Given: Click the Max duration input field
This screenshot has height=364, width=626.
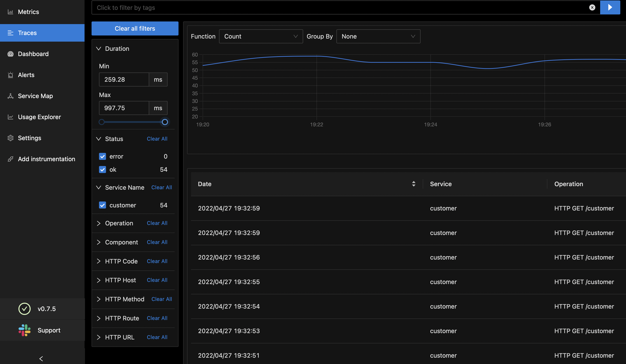Looking at the screenshot, I should [124, 108].
